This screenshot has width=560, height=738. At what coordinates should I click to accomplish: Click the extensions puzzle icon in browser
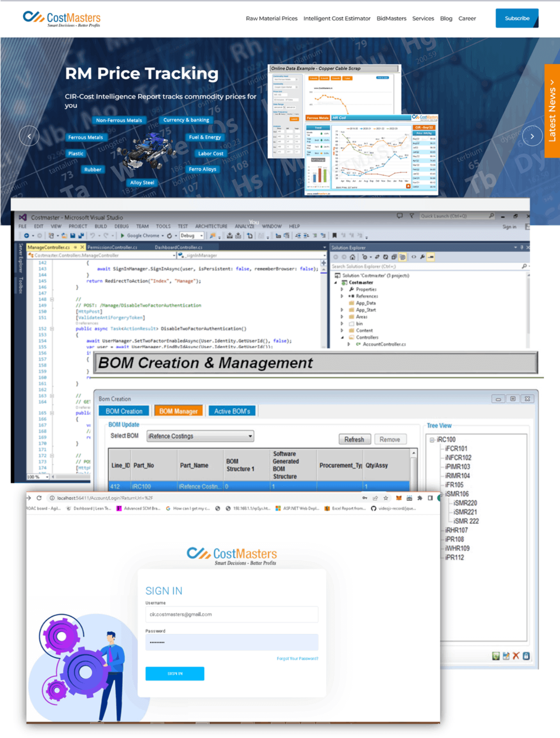coord(420,498)
